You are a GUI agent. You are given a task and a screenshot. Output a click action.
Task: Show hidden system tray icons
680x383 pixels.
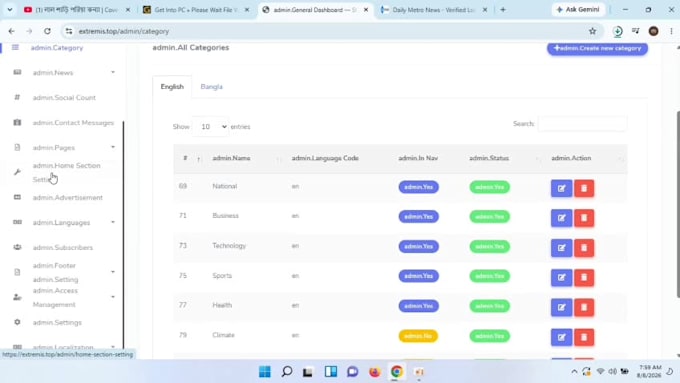click(x=574, y=372)
